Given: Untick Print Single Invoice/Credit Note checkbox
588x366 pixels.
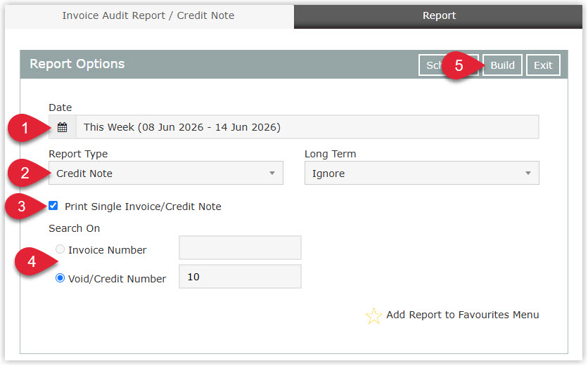Looking at the screenshot, I should (x=53, y=206).
